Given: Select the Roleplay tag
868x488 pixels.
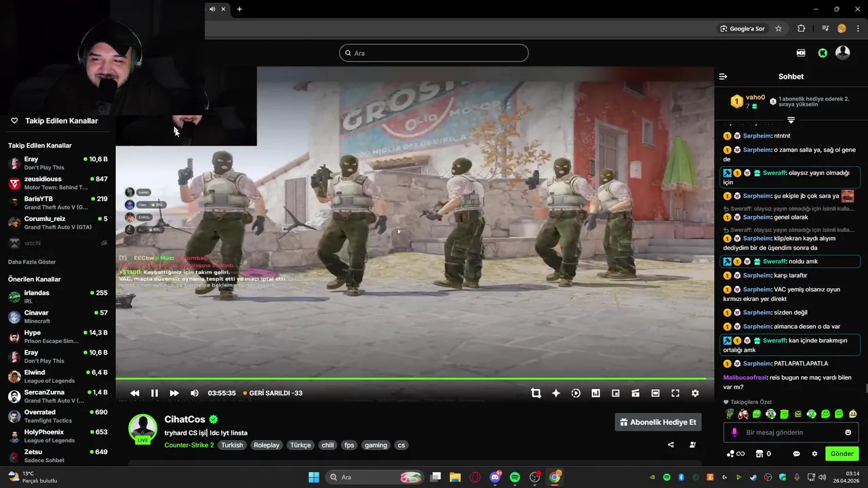Looking at the screenshot, I should 267,445.
